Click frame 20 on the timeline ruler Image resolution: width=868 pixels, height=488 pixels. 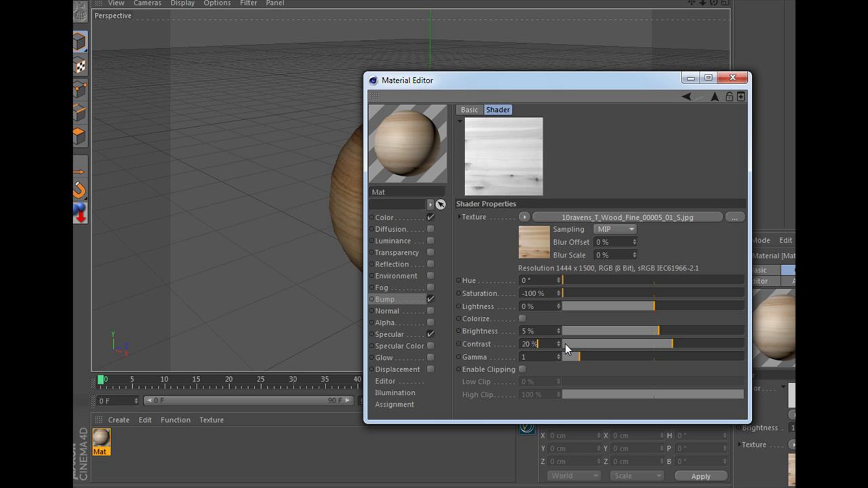[x=229, y=379]
